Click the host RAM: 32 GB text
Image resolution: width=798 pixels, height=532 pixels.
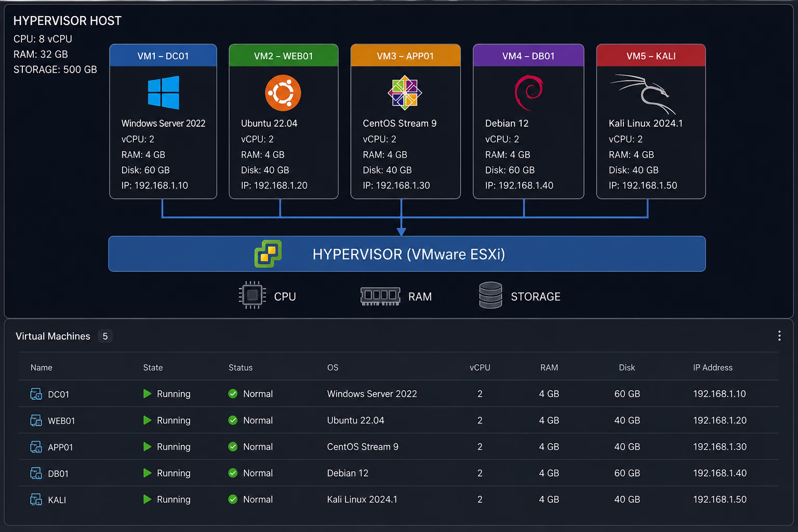[41, 54]
